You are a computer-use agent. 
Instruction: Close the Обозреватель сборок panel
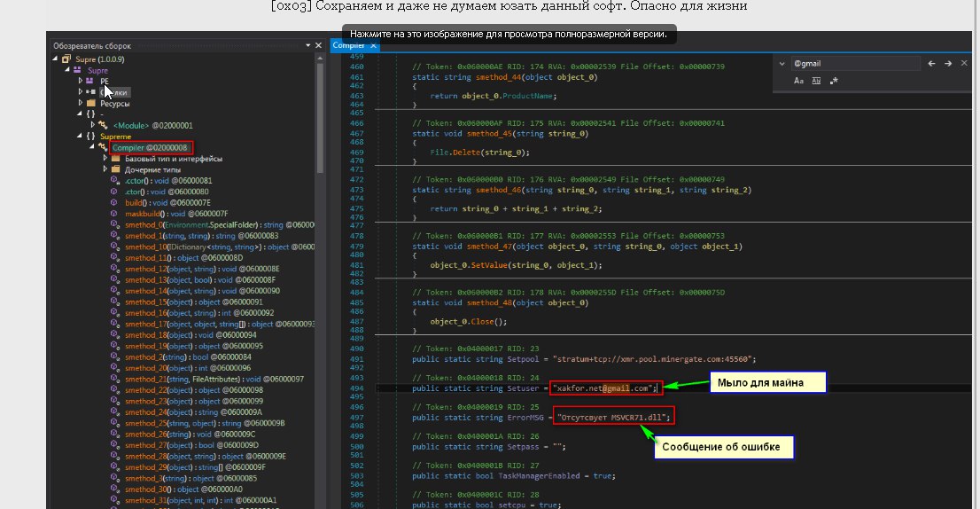318,44
